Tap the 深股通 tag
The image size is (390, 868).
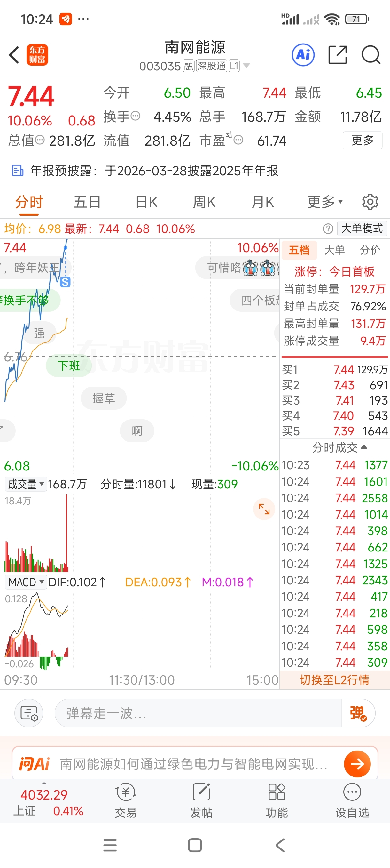(x=211, y=66)
